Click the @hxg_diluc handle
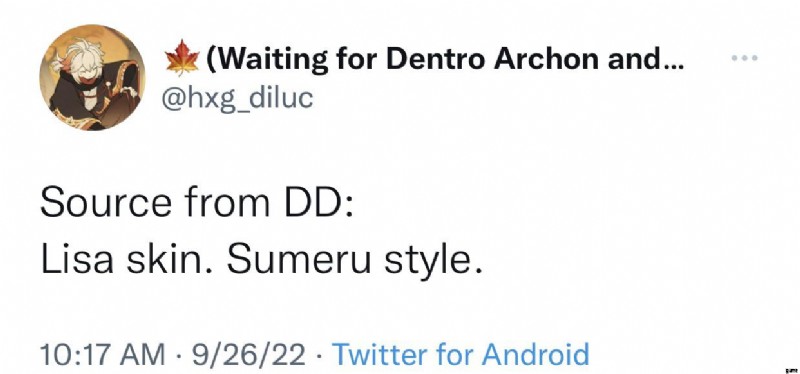800x374 pixels. [x=237, y=98]
